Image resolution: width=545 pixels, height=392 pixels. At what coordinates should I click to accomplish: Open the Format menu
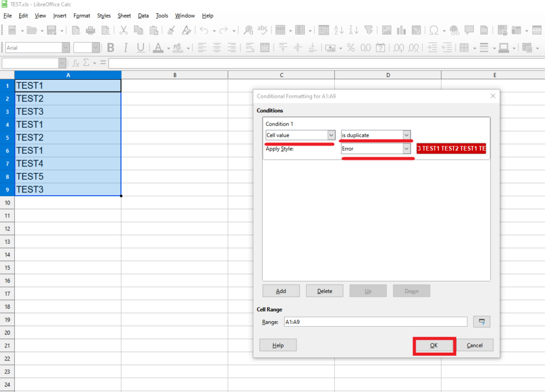point(81,15)
